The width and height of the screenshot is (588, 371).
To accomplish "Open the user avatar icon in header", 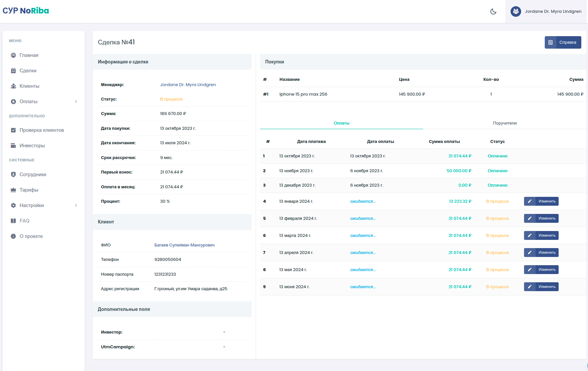I will point(515,12).
